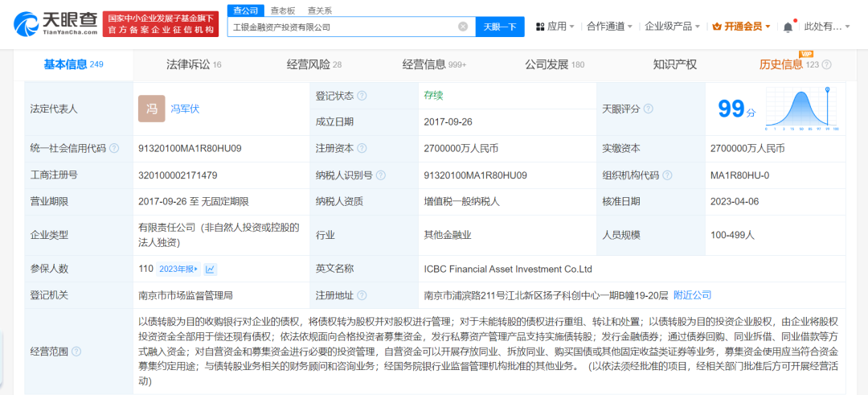Image resolution: width=868 pixels, height=395 pixels.
Task: Open the 知识产权 tab
Action: pyautogui.click(x=675, y=65)
